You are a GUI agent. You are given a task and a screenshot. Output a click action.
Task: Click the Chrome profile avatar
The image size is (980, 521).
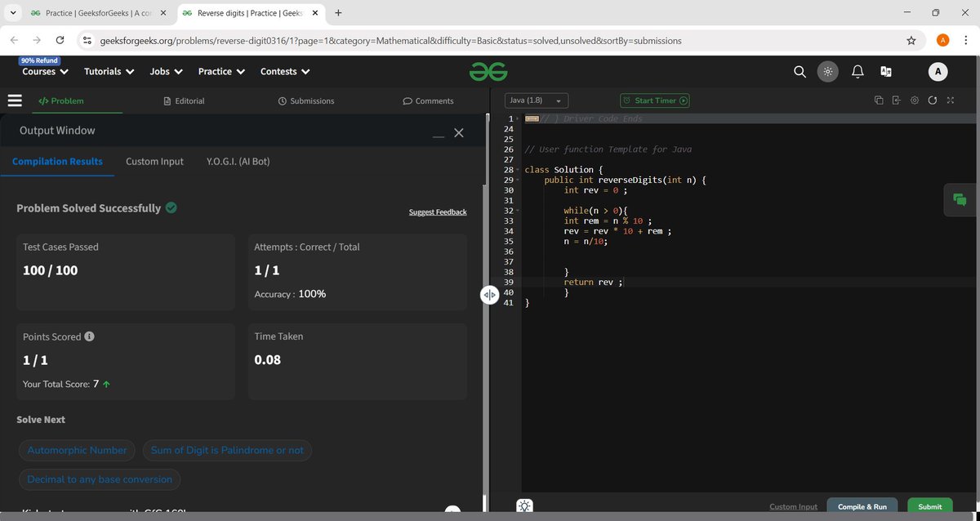pyautogui.click(x=943, y=40)
